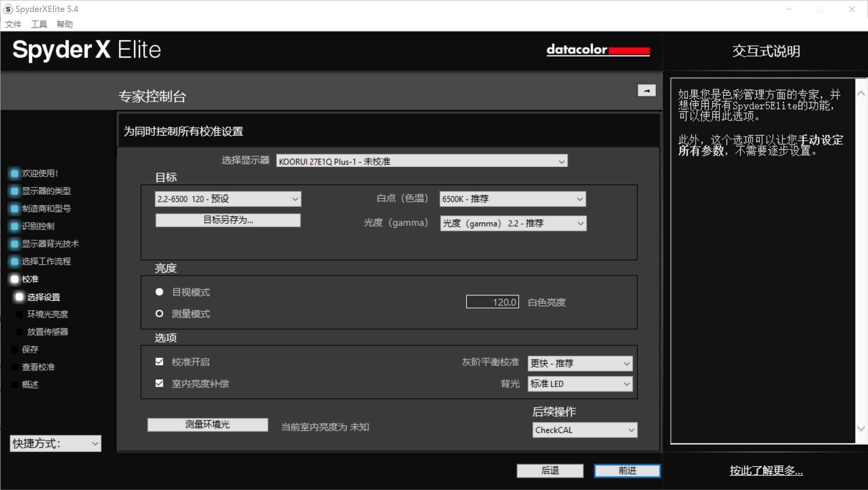Go to the 环境光亮度 step

pyautogui.click(x=48, y=314)
